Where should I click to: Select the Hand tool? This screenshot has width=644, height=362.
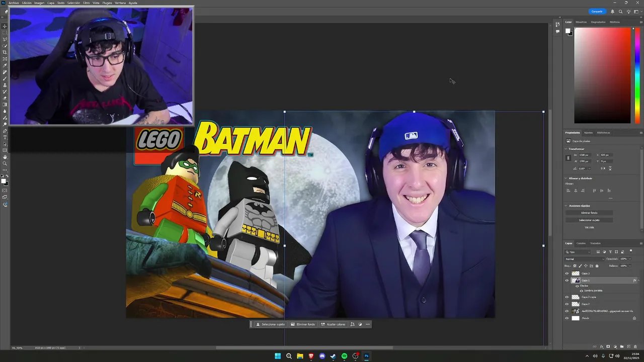coord(5,157)
